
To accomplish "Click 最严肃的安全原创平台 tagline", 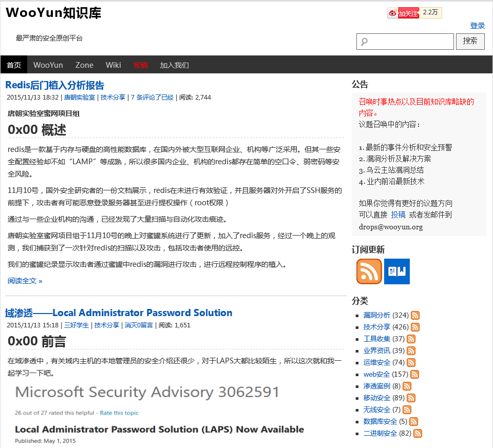I will point(49,38).
